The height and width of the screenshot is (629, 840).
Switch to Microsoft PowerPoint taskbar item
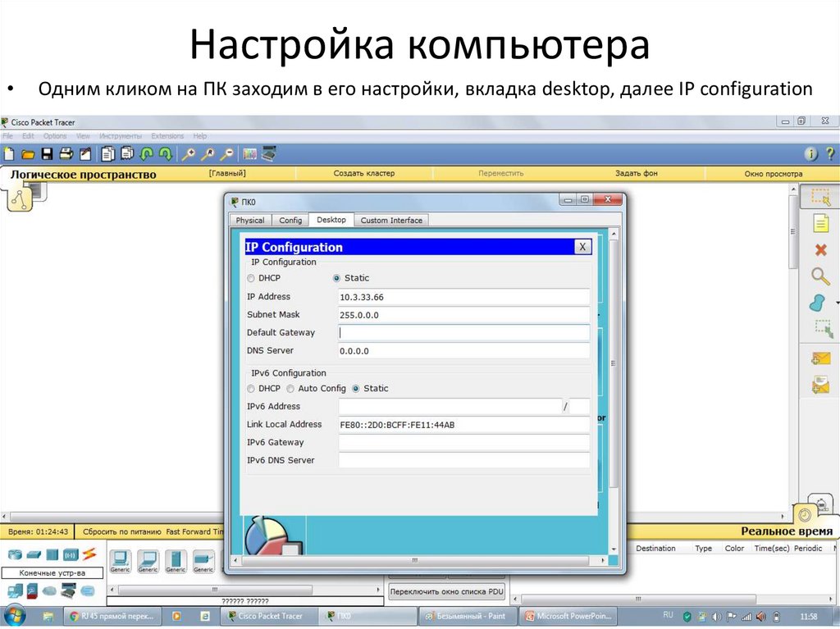[568, 616]
